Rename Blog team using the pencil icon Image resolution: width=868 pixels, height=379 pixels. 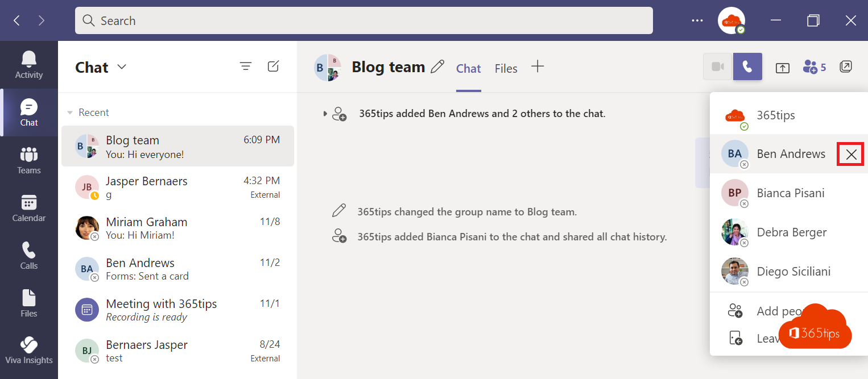[437, 66]
